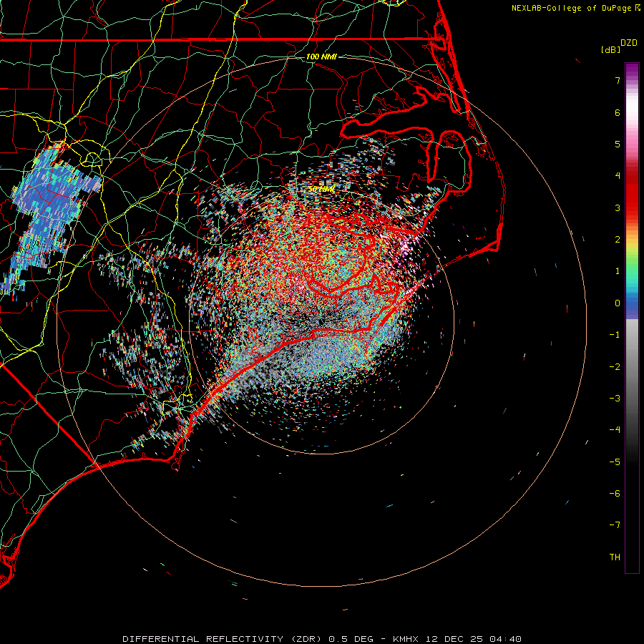
Task: Click the 7 value on the color scale
Action: (618, 80)
